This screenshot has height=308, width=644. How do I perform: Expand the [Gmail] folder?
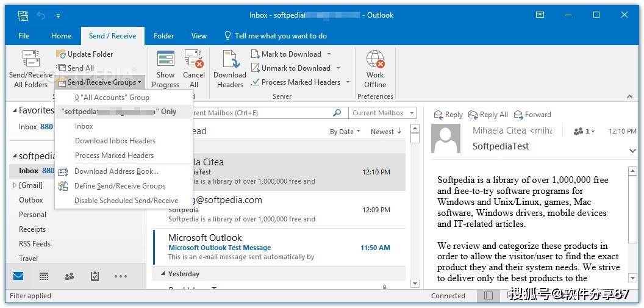point(15,185)
